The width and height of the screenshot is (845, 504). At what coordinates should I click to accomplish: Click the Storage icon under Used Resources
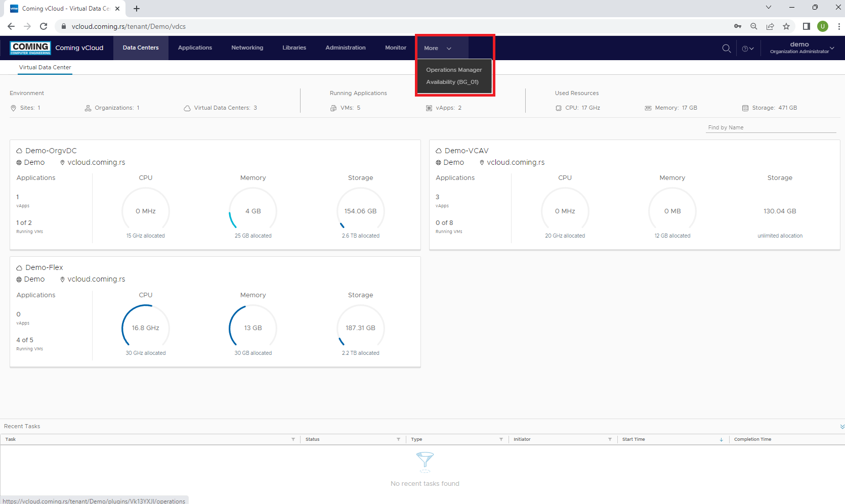click(x=745, y=108)
